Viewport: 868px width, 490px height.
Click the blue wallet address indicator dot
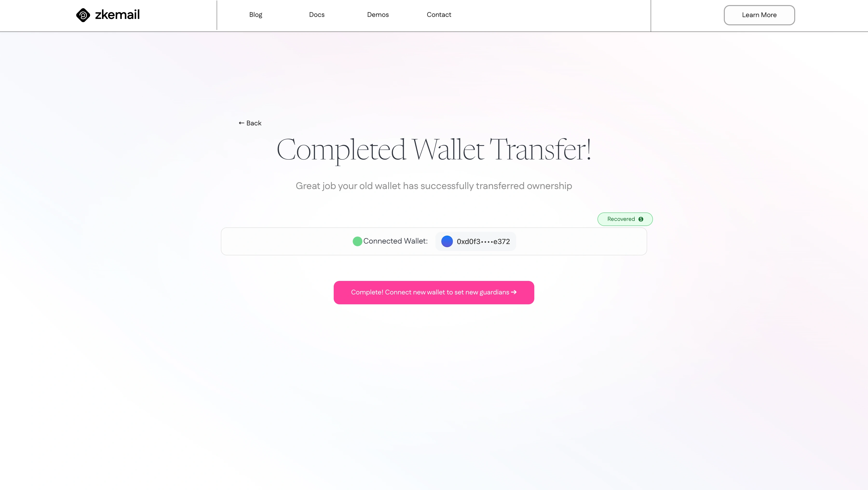pos(447,241)
